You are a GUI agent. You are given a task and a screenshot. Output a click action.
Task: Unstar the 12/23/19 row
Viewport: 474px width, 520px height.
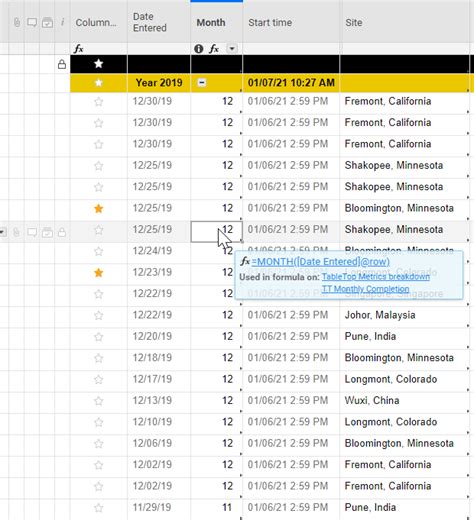point(98,273)
